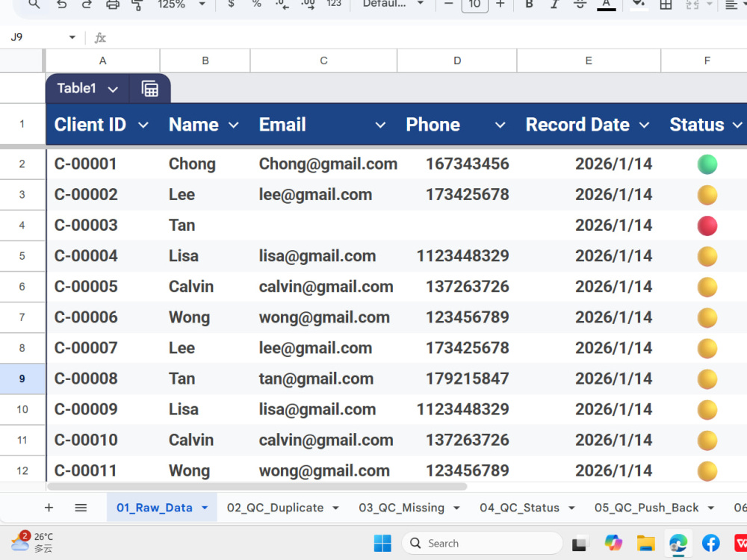747x560 pixels.
Task: Open the borders tool
Action: pyautogui.click(x=666, y=4)
